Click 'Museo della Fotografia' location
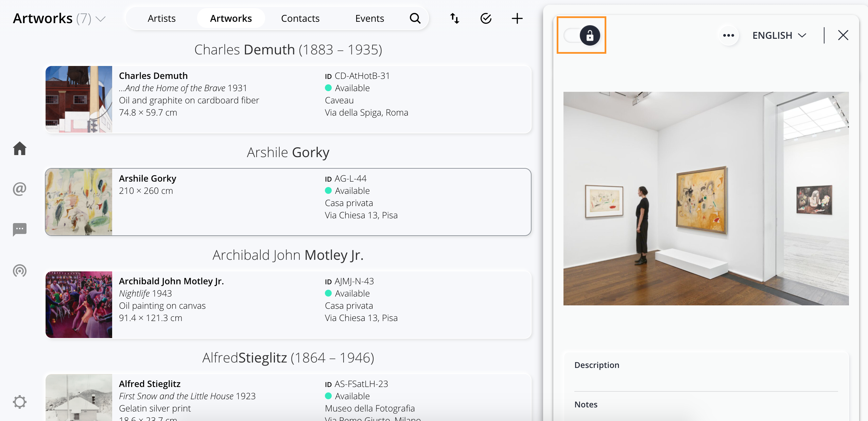This screenshot has width=868, height=421. point(370,408)
